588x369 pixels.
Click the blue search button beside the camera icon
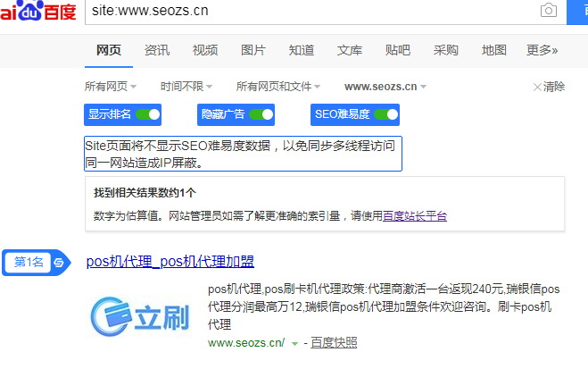[x=577, y=12]
